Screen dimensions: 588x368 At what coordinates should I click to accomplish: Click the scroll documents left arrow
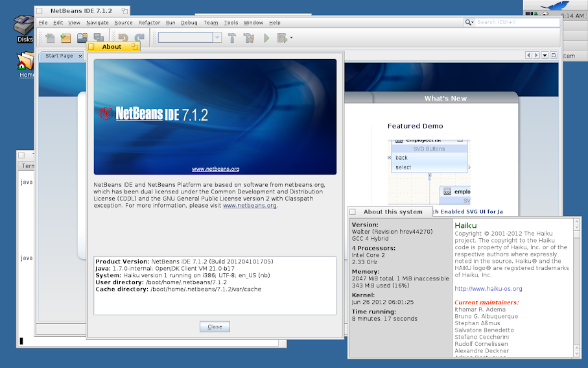coord(529,56)
